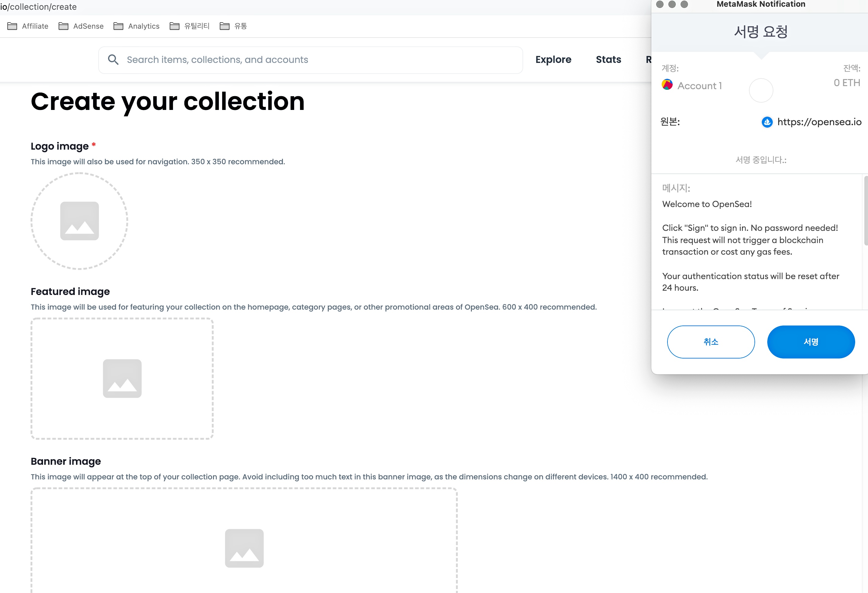Click the https://opensea.io origin link
868x593 pixels.
(819, 122)
